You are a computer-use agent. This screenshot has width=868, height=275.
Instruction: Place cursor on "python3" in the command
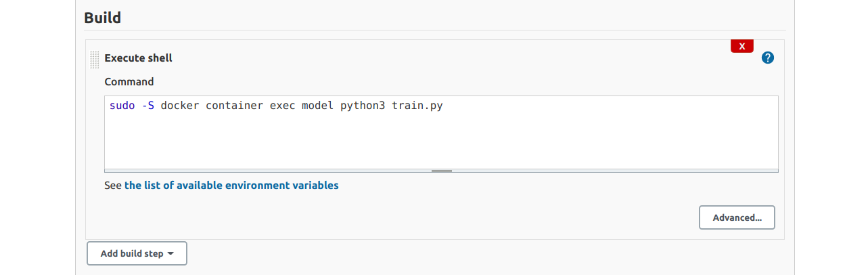coord(363,106)
